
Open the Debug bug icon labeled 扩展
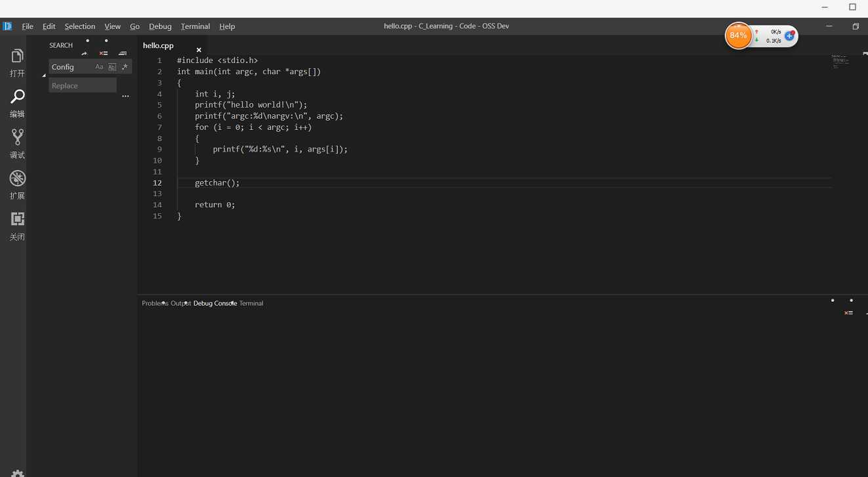(x=17, y=178)
